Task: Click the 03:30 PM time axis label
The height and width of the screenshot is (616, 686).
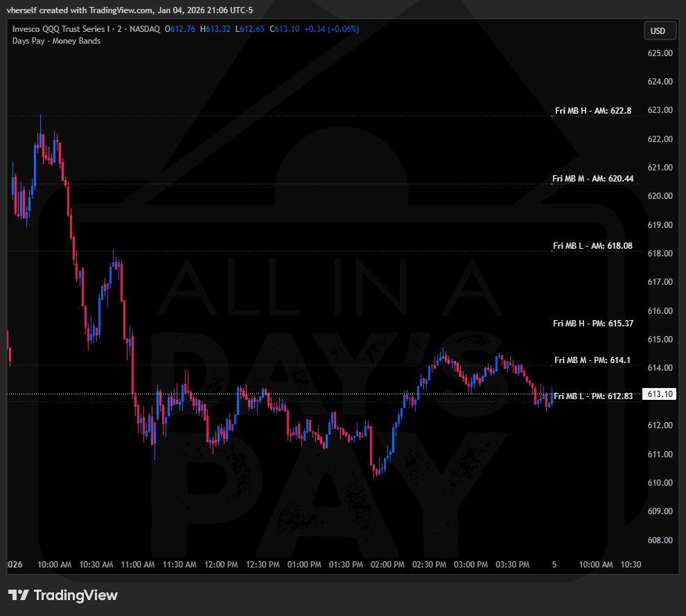Action: [x=512, y=564]
